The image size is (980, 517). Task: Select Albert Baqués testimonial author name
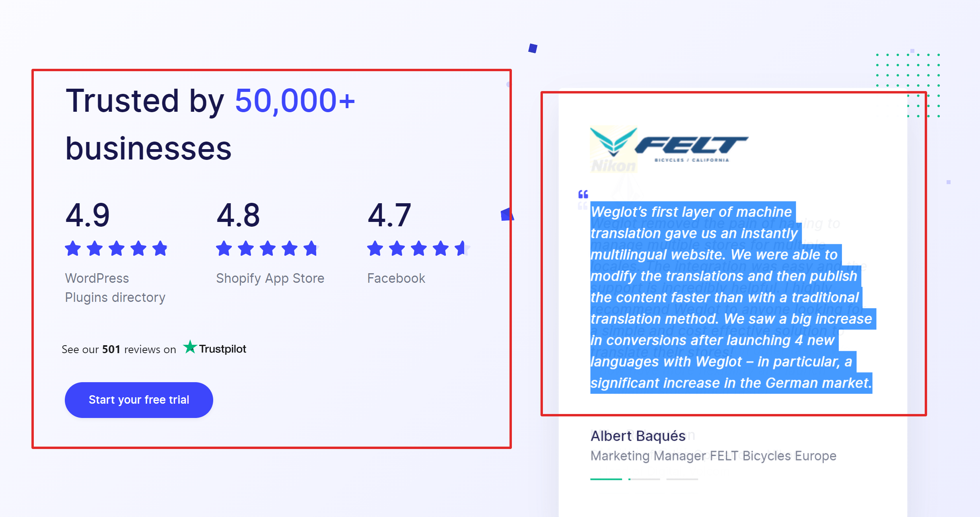(x=638, y=435)
